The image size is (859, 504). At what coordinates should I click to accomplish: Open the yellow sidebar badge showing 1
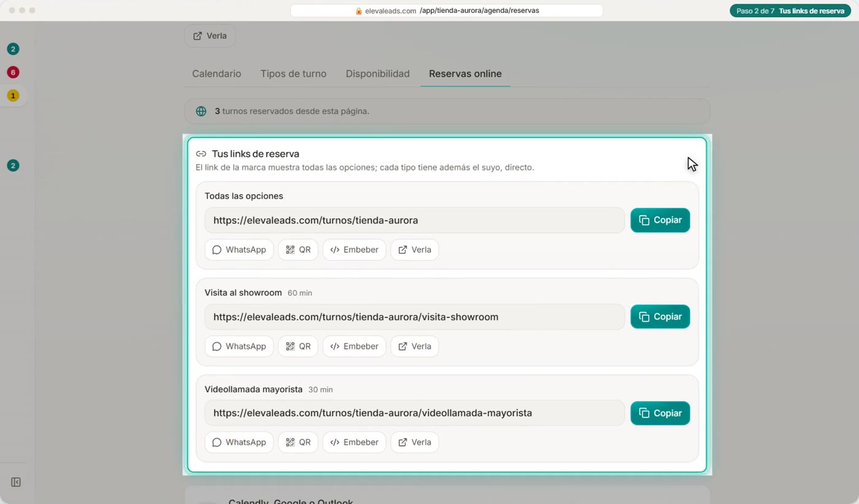(13, 96)
